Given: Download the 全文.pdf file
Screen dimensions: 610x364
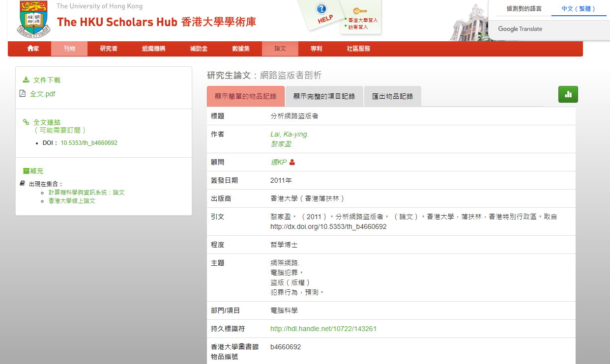Looking at the screenshot, I should [42, 94].
